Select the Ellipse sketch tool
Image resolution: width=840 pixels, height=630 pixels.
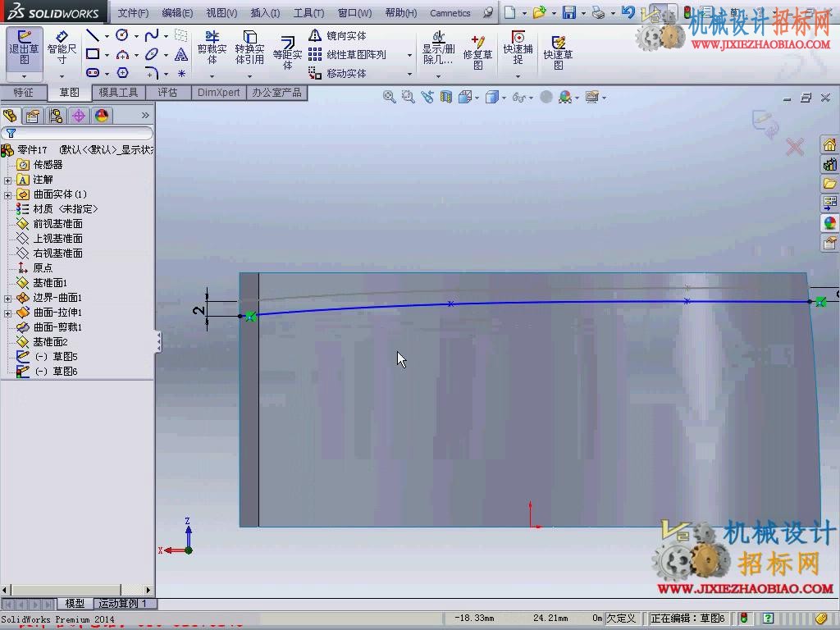pyautogui.click(x=152, y=54)
